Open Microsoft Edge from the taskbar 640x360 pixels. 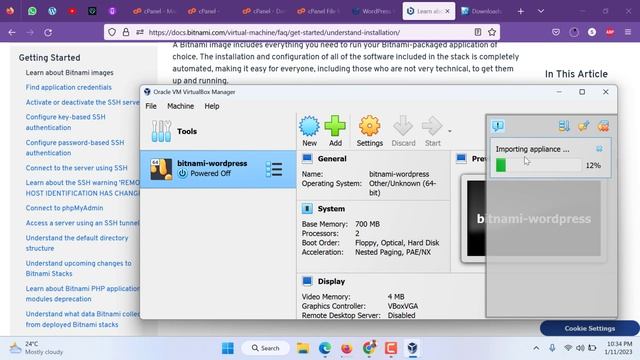tap(325, 348)
